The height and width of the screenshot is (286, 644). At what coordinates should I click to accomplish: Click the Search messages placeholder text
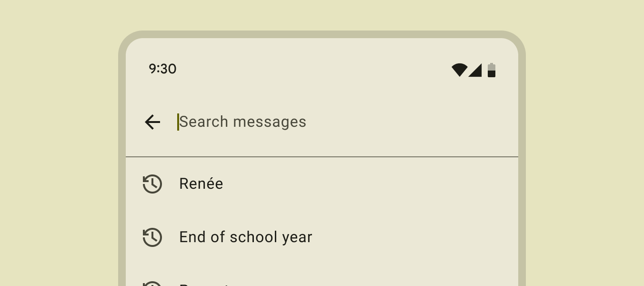coord(243,122)
